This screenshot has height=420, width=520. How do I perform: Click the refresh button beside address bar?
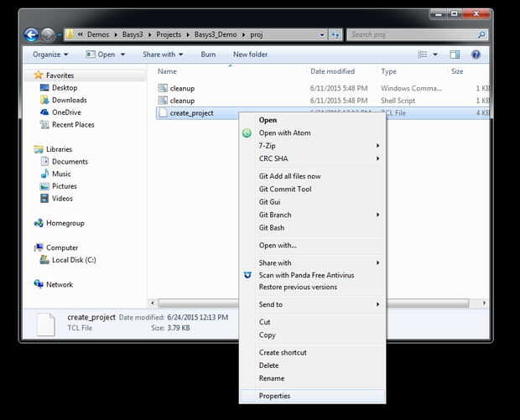pos(335,34)
